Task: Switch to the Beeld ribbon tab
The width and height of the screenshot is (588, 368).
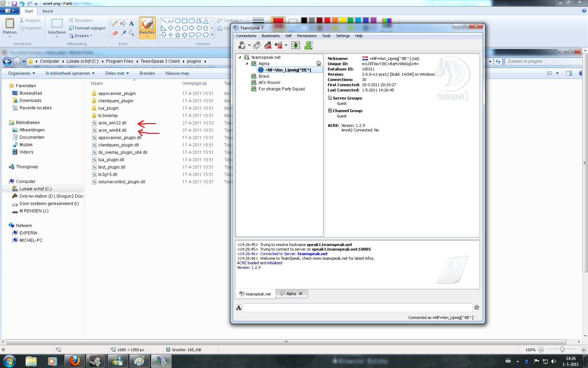Action: 48,11
